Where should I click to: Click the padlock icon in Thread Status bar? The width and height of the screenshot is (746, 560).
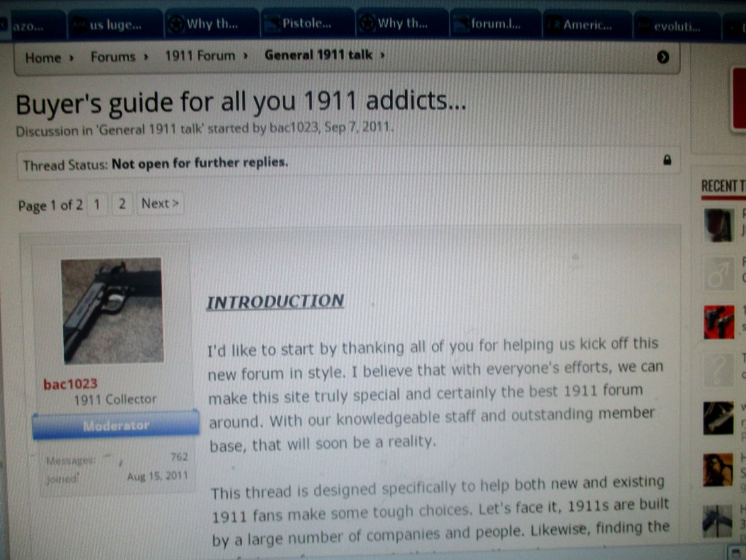[667, 160]
